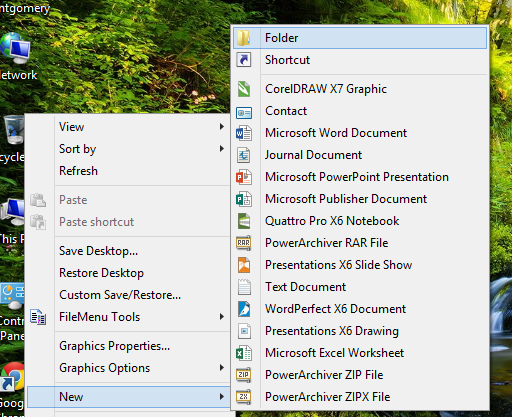Click the Publisher document icon

pyautogui.click(x=244, y=199)
